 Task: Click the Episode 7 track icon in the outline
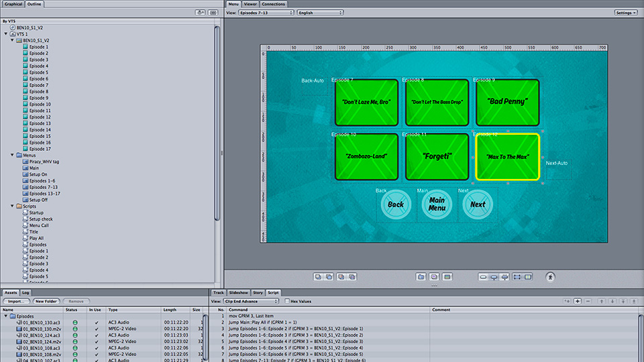25,85
